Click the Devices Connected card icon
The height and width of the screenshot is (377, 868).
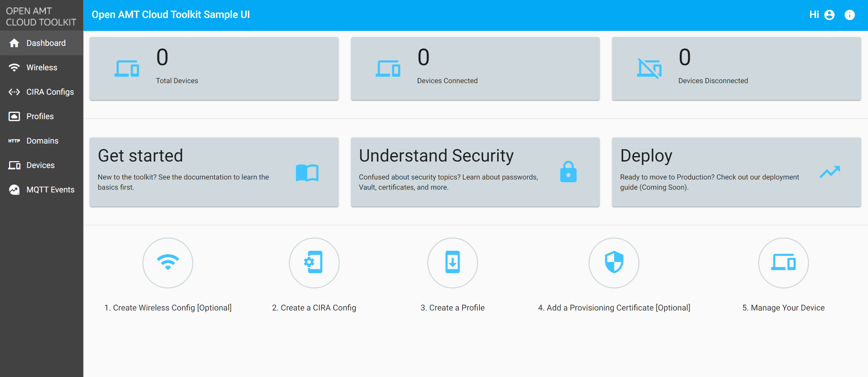point(388,69)
